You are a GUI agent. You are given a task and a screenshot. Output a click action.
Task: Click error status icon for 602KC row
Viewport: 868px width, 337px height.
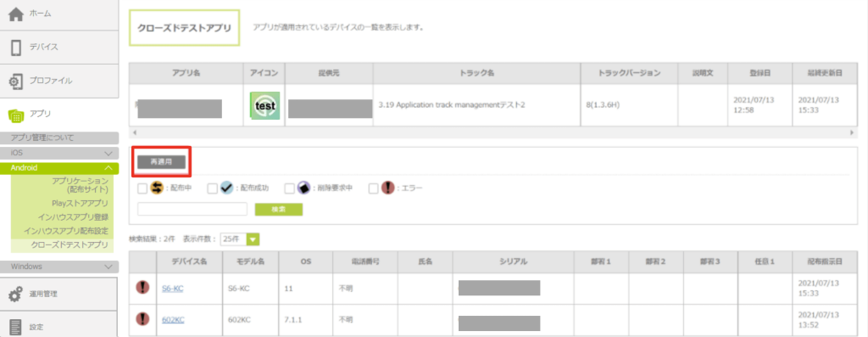(x=142, y=318)
